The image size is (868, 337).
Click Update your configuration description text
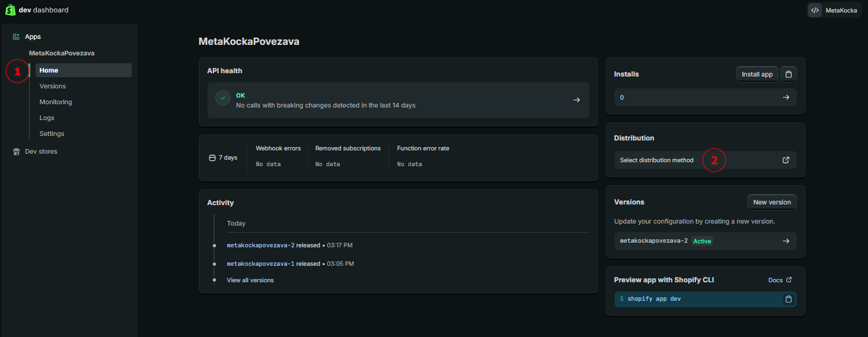tap(694, 221)
